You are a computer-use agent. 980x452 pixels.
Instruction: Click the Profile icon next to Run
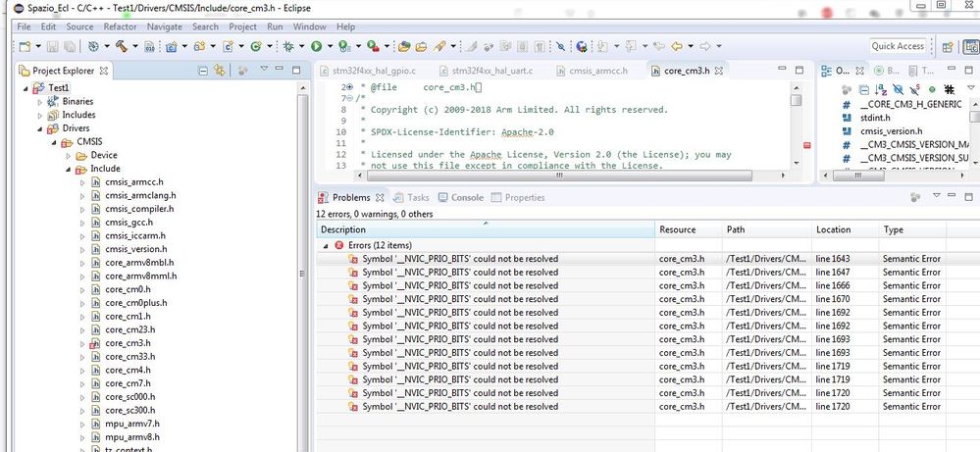(x=344, y=46)
